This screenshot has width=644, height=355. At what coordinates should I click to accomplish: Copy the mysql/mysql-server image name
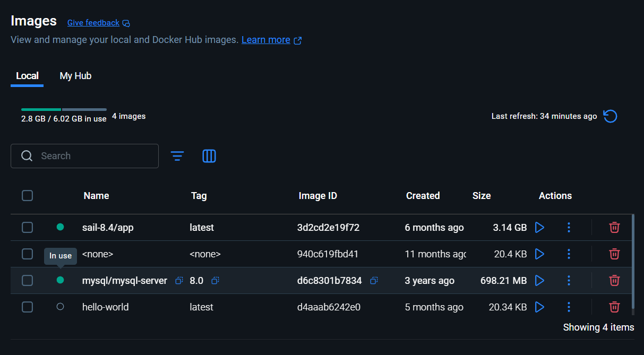(x=179, y=280)
